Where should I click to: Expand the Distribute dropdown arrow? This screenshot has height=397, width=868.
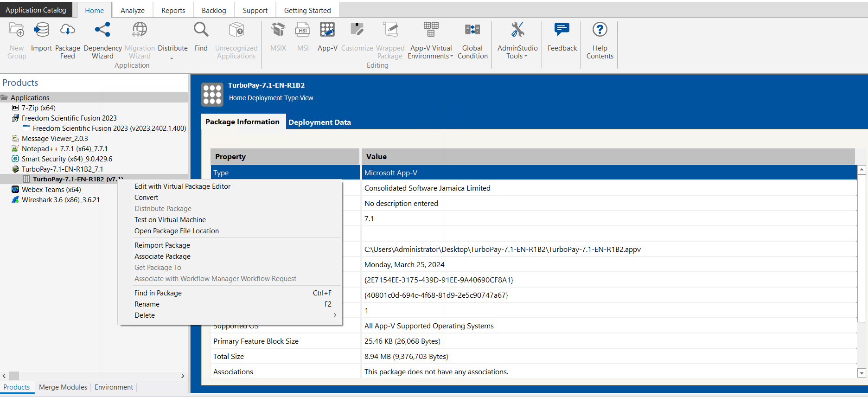click(172, 58)
